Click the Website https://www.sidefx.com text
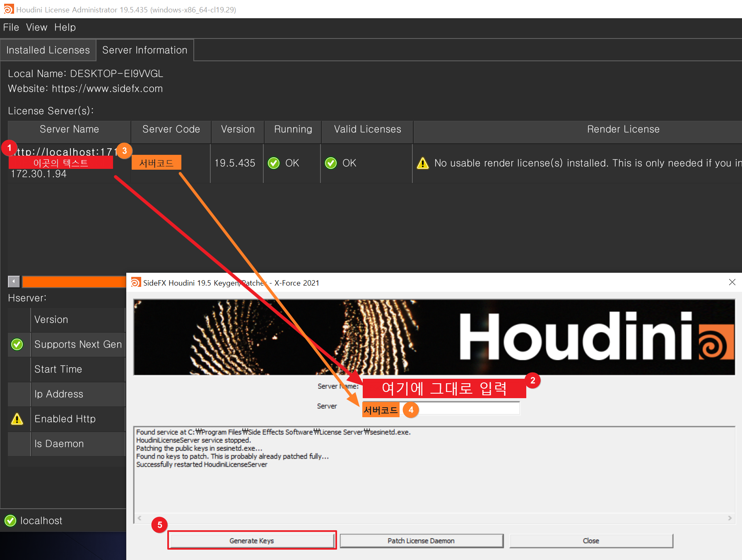The image size is (742, 560). click(85, 89)
